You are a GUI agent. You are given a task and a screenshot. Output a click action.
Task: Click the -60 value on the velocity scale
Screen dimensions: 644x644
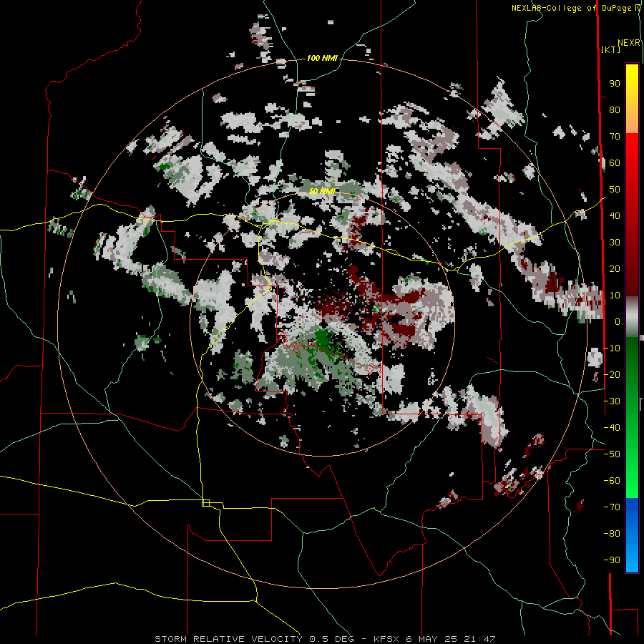pos(612,481)
